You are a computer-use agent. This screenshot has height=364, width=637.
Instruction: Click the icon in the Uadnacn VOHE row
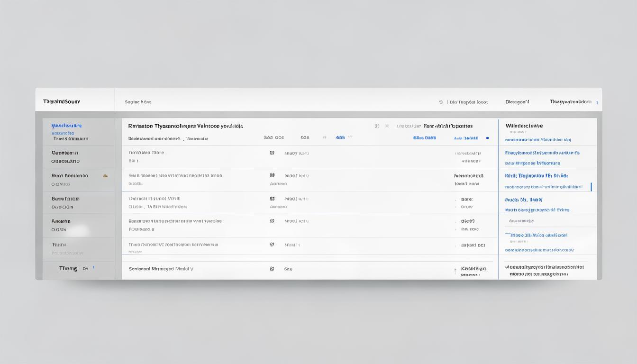click(x=272, y=199)
